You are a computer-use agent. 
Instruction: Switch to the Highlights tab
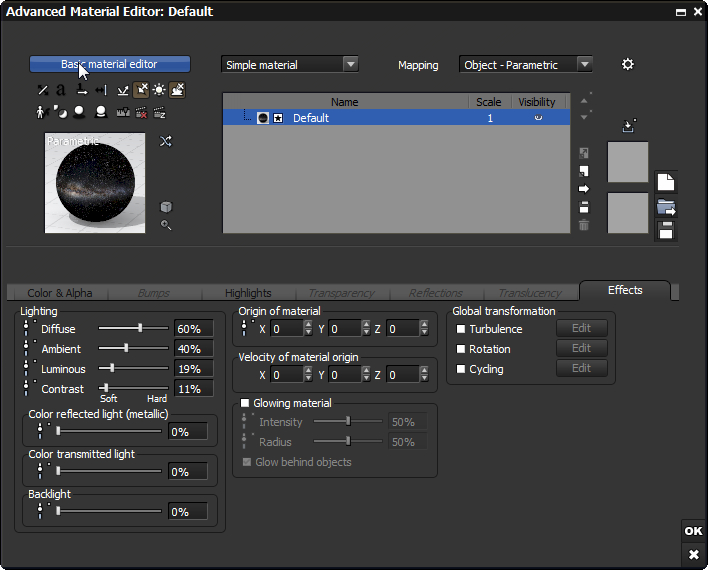coord(248,293)
